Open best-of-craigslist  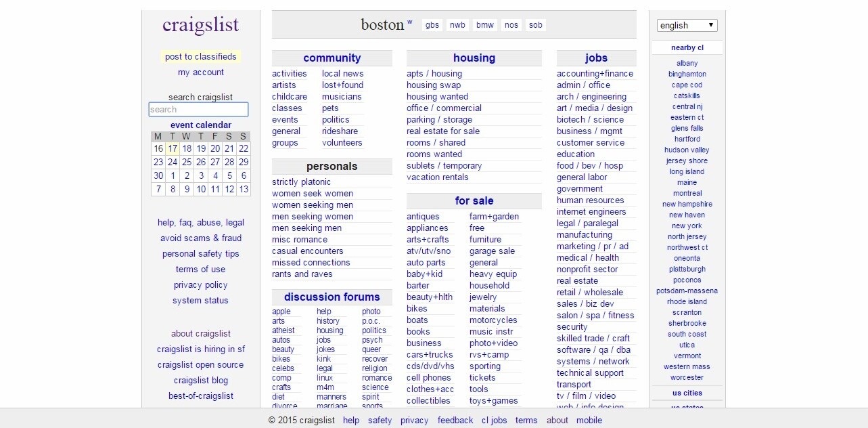(x=201, y=396)
